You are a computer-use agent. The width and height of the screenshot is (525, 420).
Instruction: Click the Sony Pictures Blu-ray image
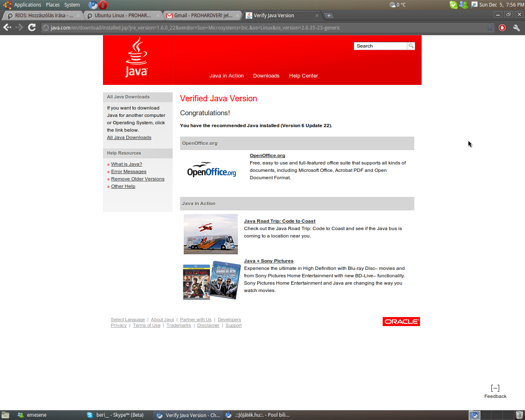[x=211, y=281]
